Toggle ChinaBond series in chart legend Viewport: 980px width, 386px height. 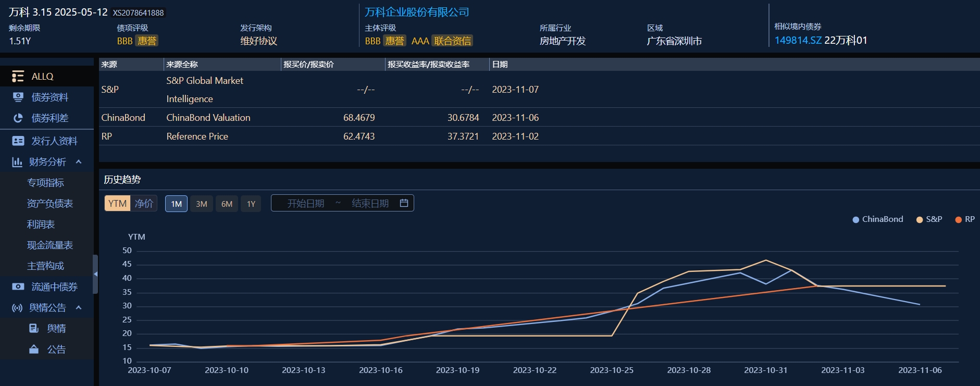(x=878, y=219)
